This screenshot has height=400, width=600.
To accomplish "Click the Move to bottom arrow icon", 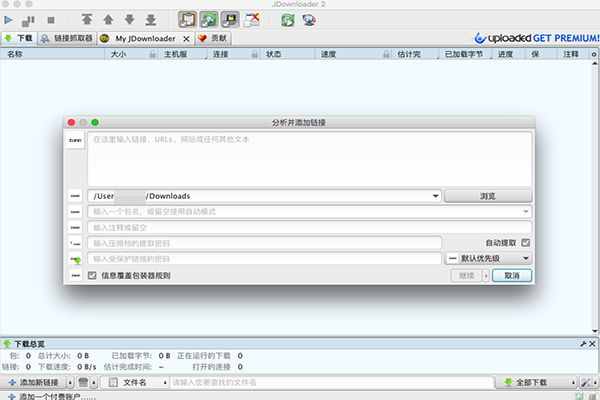I will coord(150,19).
